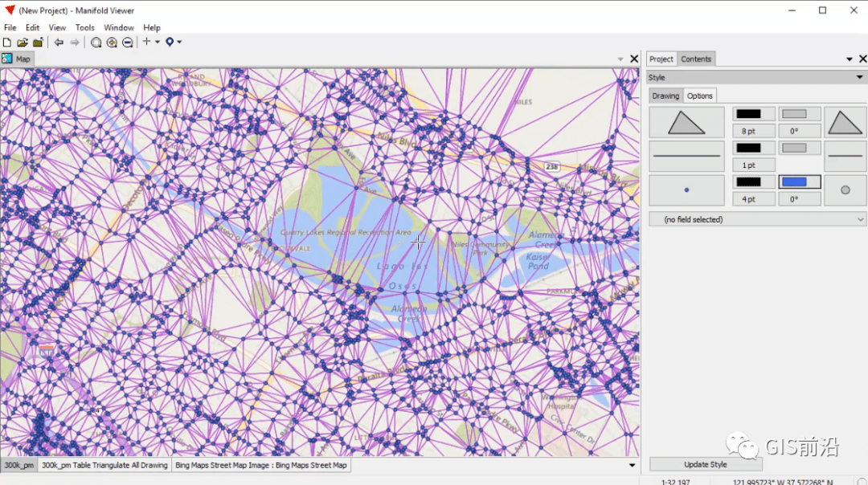Click the coordinates readout in status bar
868x485 pixels.
click(x=782, y=482)
